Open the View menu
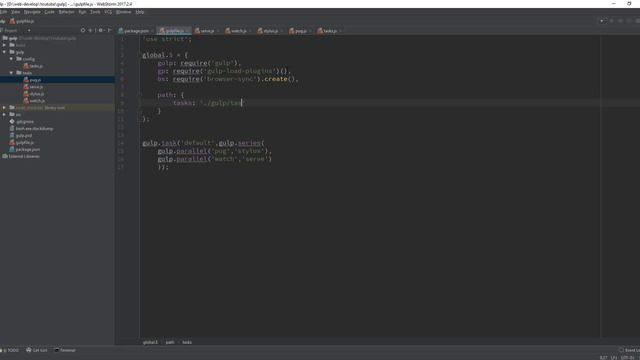Image resolution: width=640 pixels, height=360 pixels. pos(16,12)
